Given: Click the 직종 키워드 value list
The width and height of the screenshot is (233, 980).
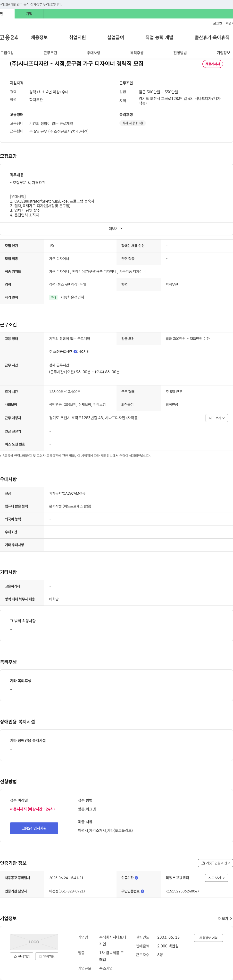Looking at the screenshot, I should click(x=97, y=272).
